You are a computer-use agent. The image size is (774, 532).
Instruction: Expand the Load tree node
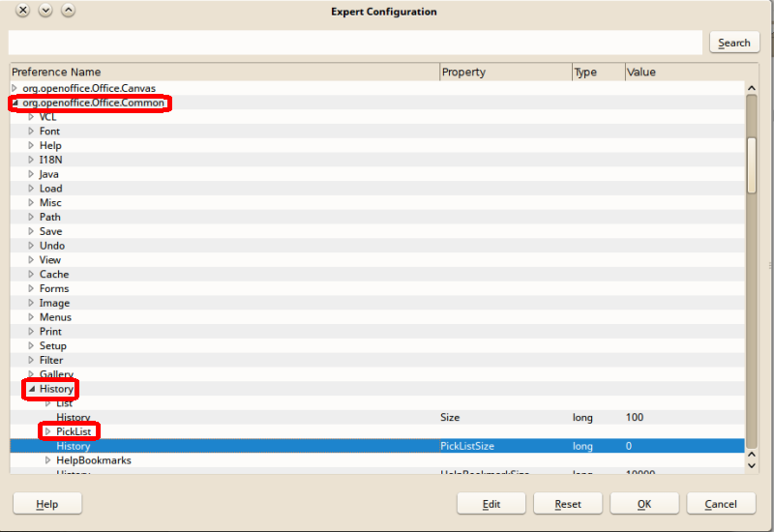pyautogui.click(x=31, y=189)
